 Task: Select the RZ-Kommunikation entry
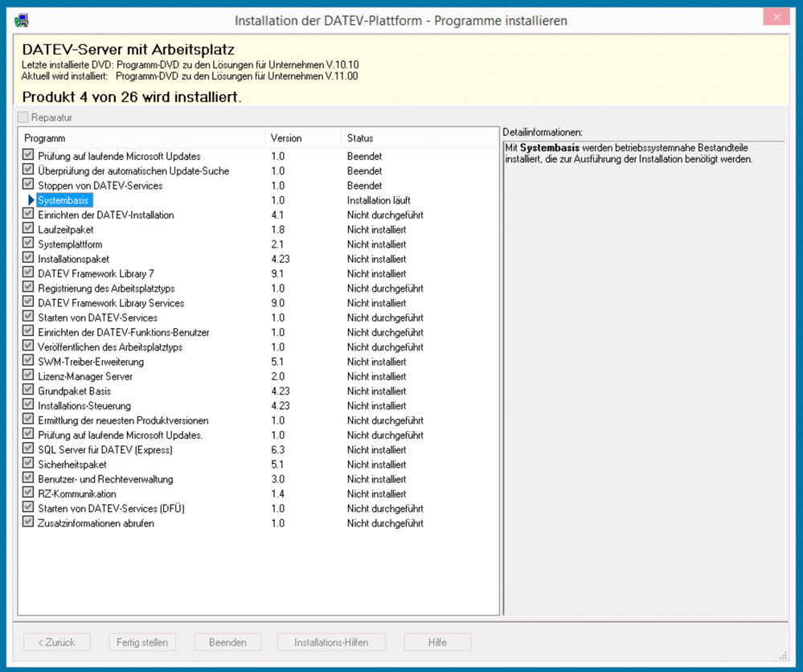click(77, 494)
